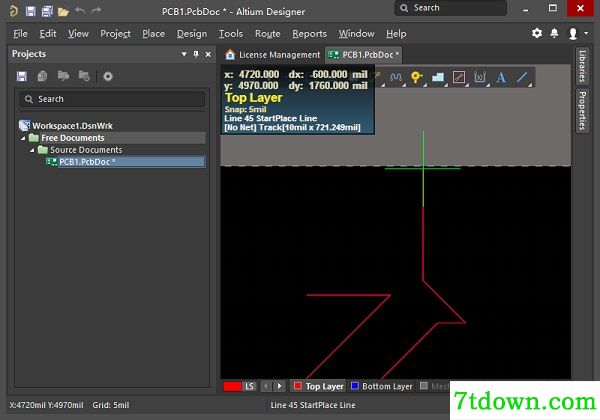This screenshot has height=420, width=600.
Task: Select the Place String text tool
Action: (x=501, y=78)
